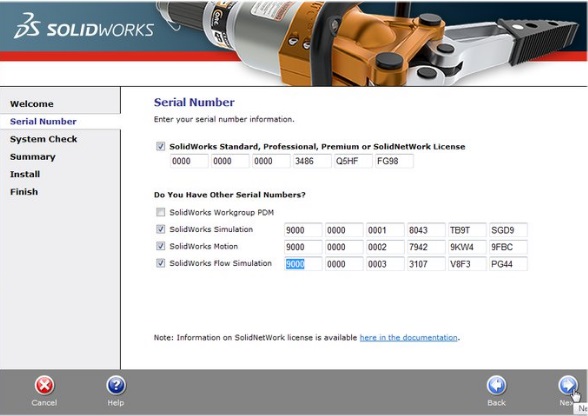The height and width of the screenshot is (416, 588).
Task: Click Simulation serial field containing SGD9
Action: tap(508, 230)
